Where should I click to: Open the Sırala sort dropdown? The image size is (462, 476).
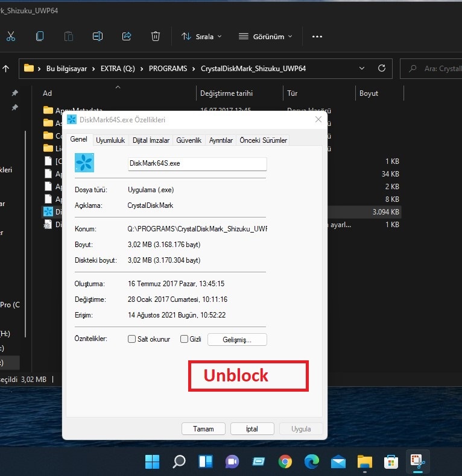pos(201,36)
